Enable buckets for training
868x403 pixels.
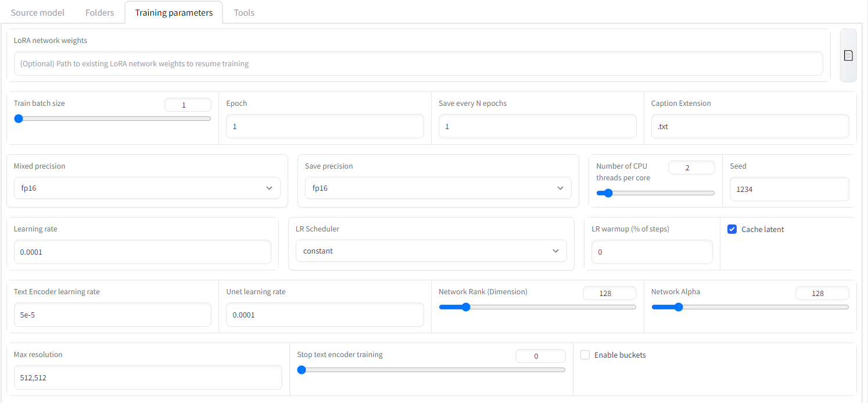pyautogui.click(x=584, y=354)
